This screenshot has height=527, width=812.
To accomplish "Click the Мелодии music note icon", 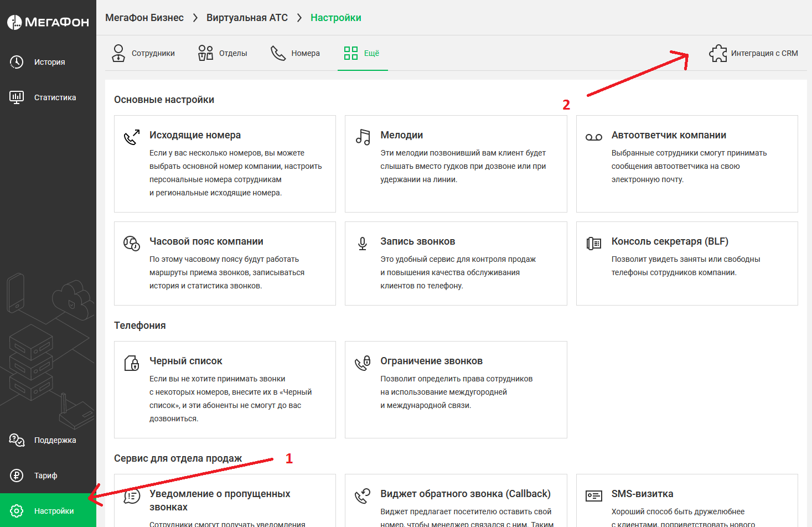I will pos(363,137).
